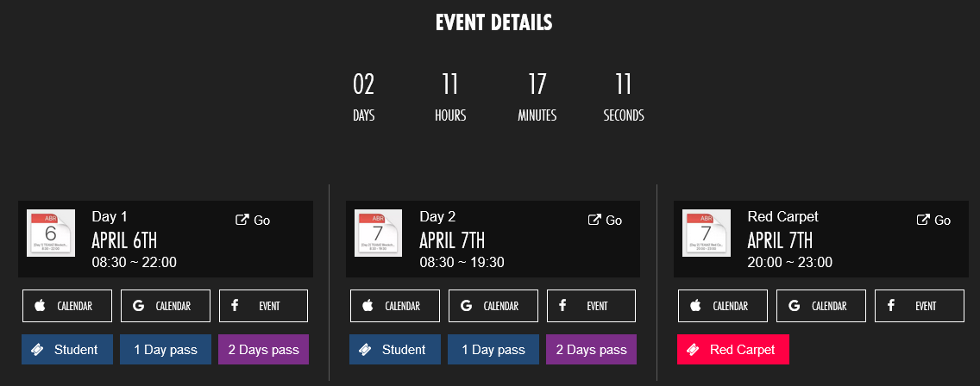Image resolution: width=980 pixels, height=386 pixels.
Task: Open Day 2 Facebook event
Action: coord(591,306)
